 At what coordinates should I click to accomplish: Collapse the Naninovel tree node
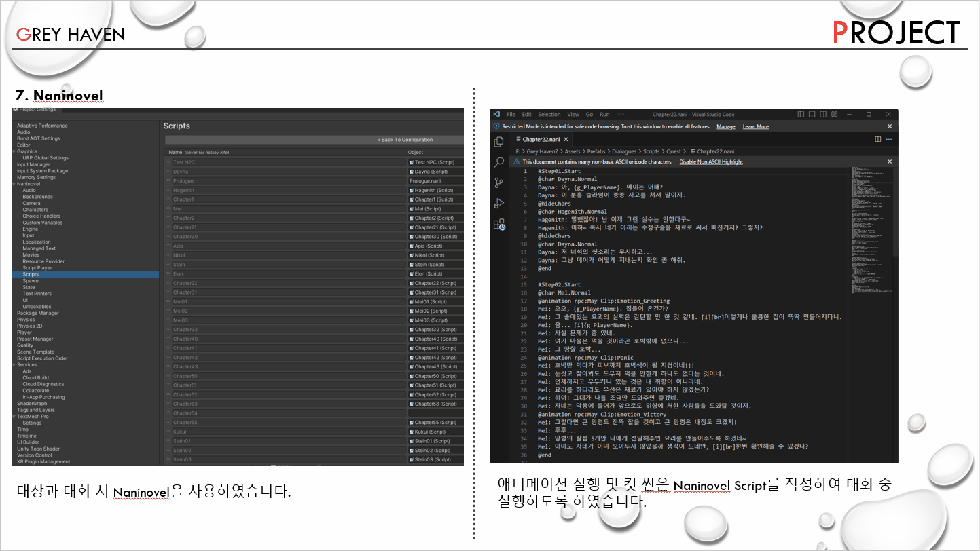pyautogui.click(x=14, y=184)
